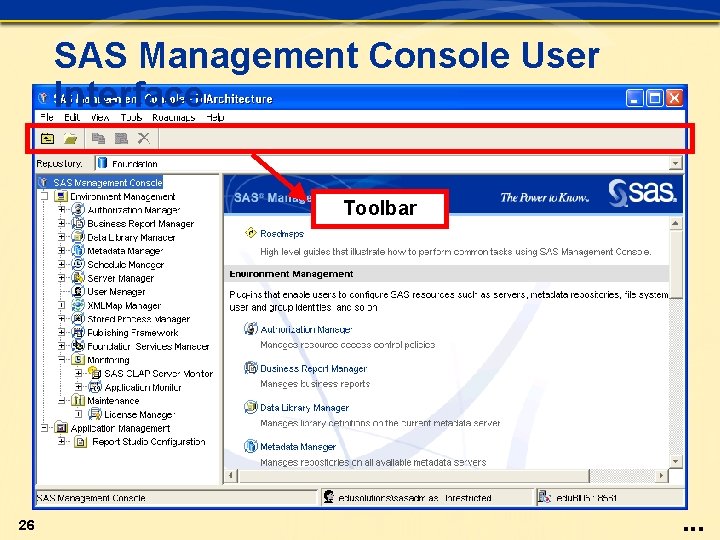The image size is (720, 540).
Task: Open the Roadmaps menu
Action: (x=174, y=117)
